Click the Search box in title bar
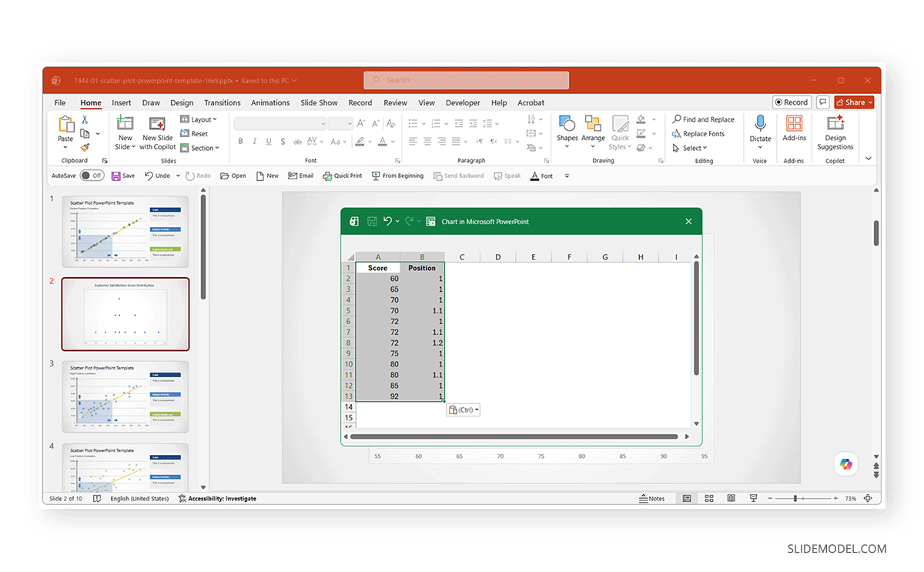The height and width of the screenshot is (572, 924). pos(467,80)
